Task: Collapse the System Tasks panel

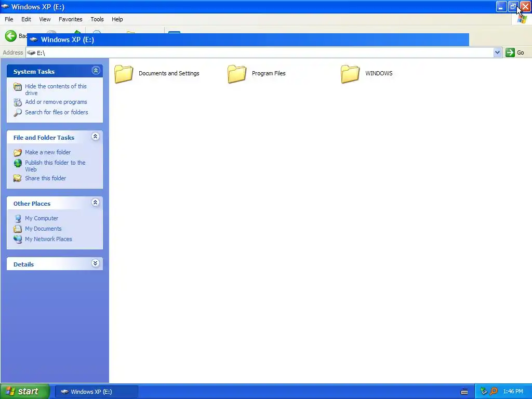Action: (x=96, y=71)
